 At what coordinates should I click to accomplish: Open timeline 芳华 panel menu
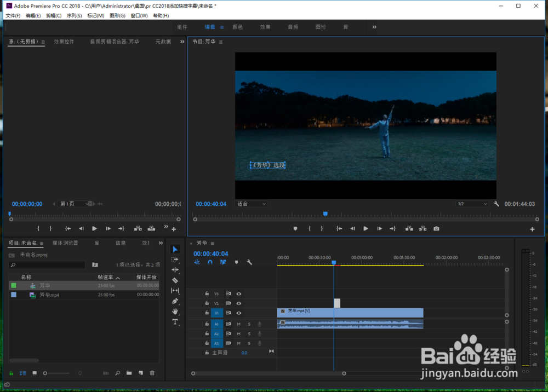pyautogui.click(x=213, y=243)
